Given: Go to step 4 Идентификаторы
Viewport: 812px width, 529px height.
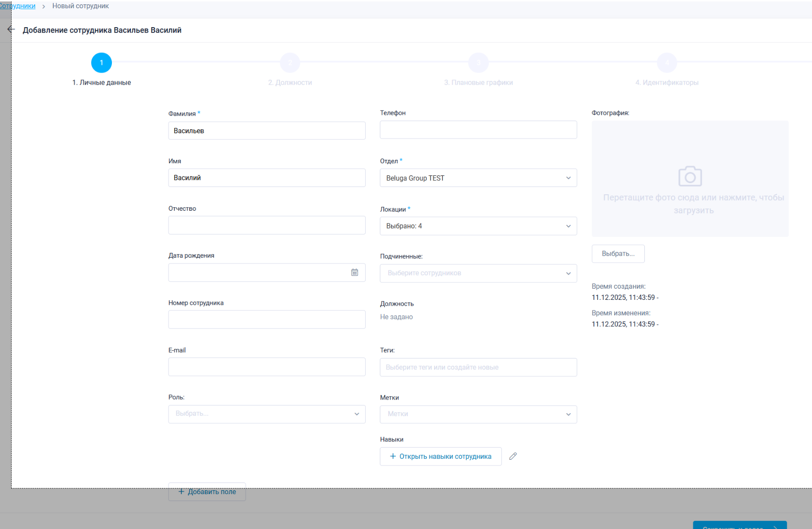Looking at the screenshot, I should click(x=667, y=63).
